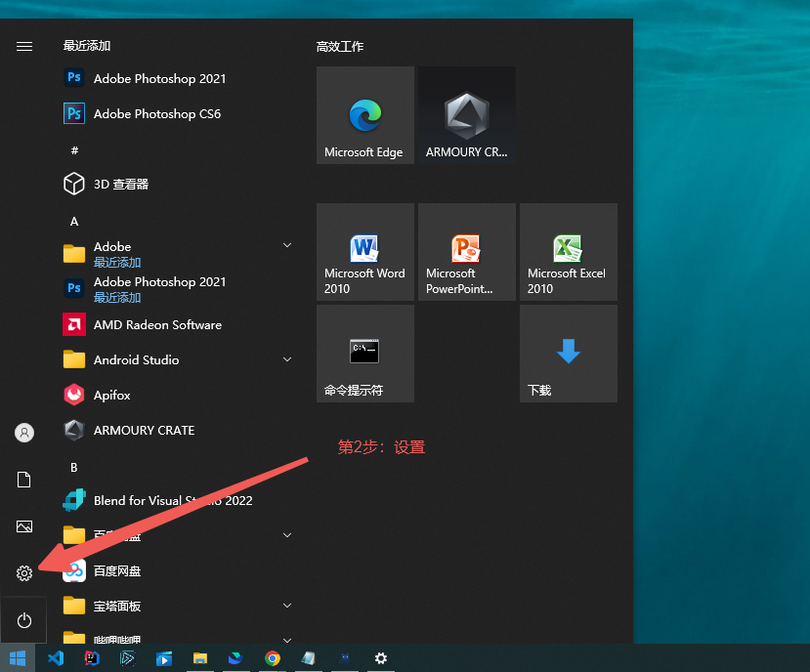Click the # section letter header
Screen dimensions: 810x672
tap(74, 150)
